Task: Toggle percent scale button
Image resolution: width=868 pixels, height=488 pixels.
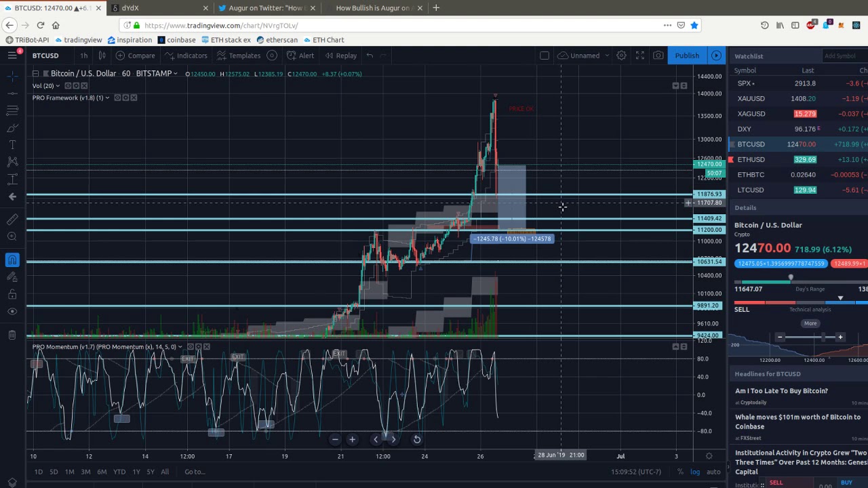Action: (680, 472)
